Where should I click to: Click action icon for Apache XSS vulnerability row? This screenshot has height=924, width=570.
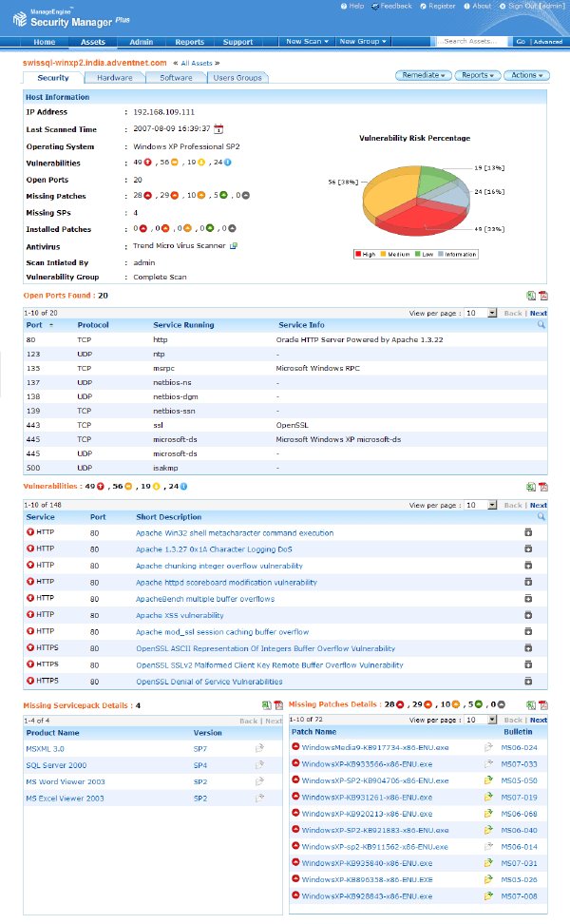point(528,615)
